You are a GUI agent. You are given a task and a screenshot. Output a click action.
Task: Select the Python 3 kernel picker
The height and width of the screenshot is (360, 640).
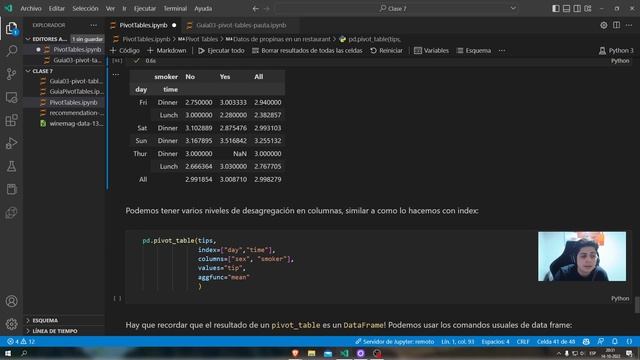(616, 51)
